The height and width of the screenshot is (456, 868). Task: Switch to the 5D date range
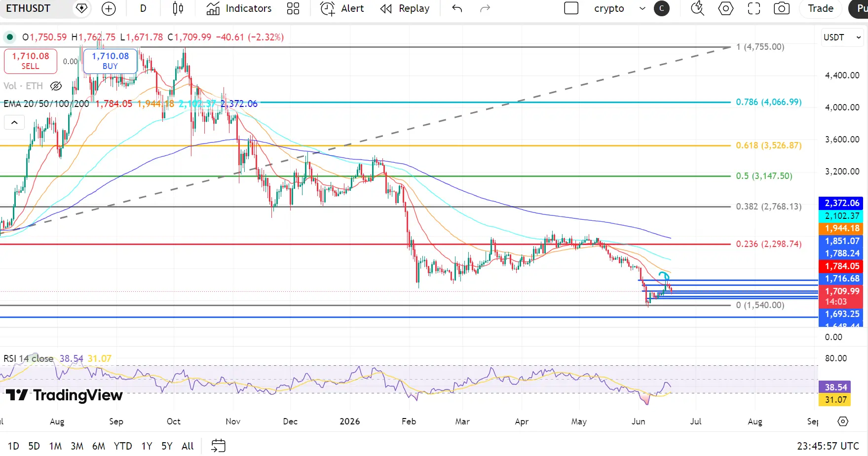(34, 446)
